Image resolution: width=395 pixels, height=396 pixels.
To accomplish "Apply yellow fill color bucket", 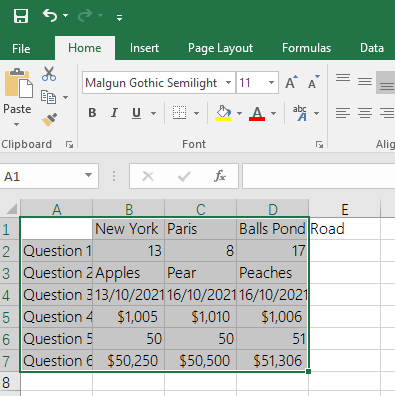I will pos(223,113).
